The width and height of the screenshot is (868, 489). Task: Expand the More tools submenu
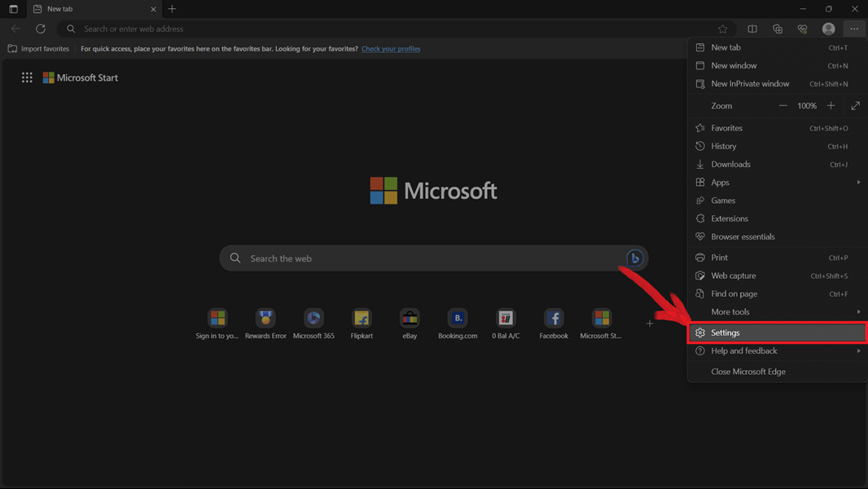[777, 312]
